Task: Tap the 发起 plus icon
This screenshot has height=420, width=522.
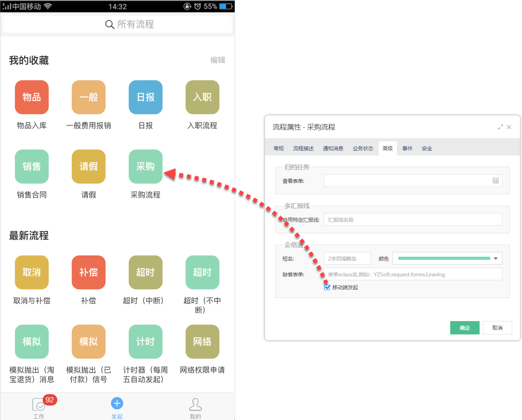Action: (117, 404)
